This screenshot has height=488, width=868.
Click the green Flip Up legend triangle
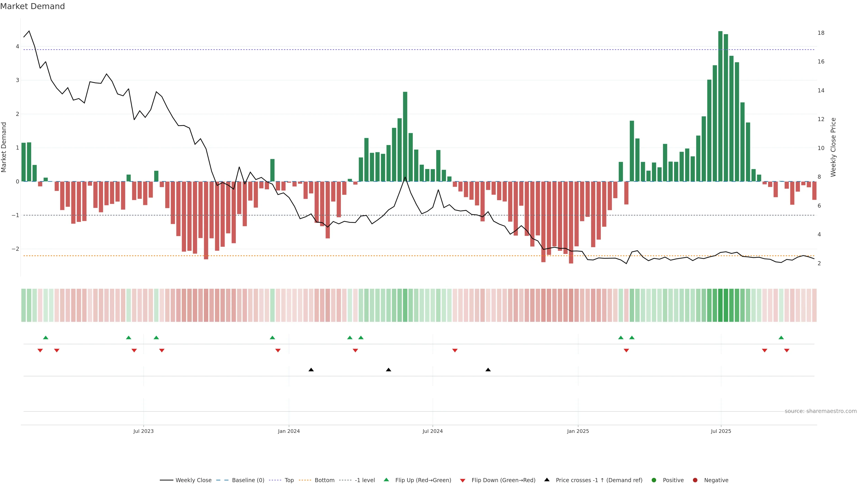[x=386, y=480]
